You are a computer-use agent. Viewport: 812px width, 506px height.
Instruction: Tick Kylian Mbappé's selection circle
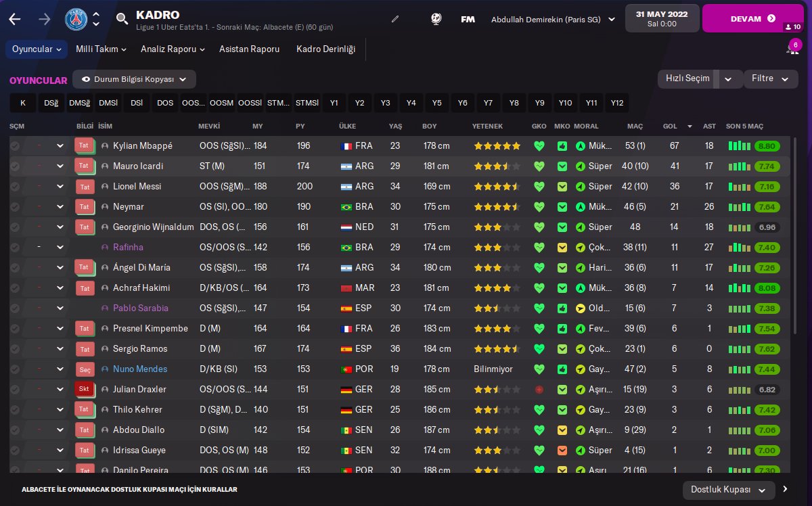[x=15, y=146]
